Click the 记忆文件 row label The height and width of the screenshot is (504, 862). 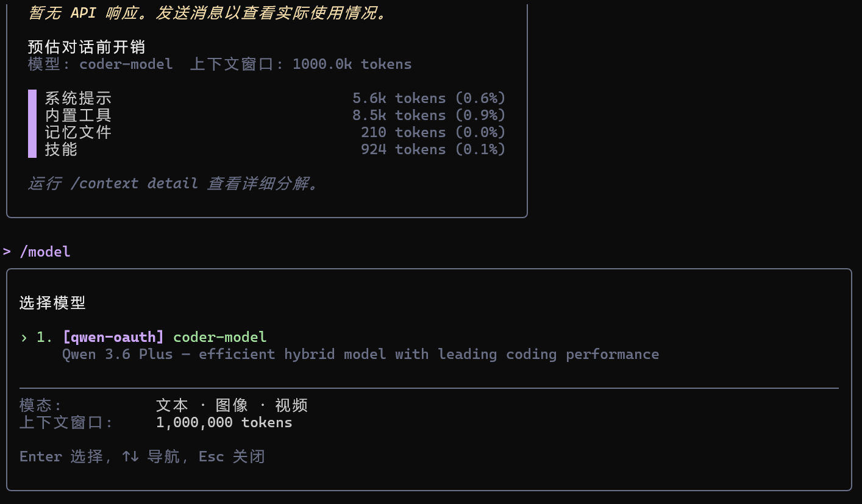[x=78, y=132]
